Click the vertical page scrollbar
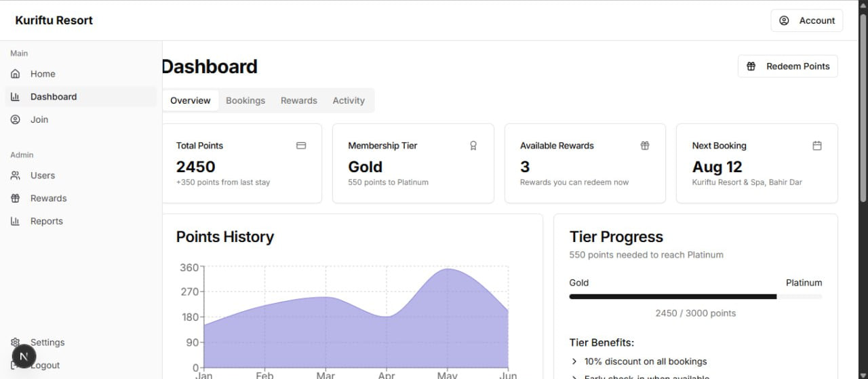The width and height of the screenshot is (868, 379). [x=863, y=108]
